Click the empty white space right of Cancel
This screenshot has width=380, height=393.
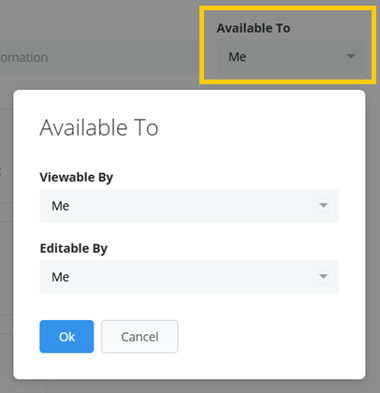[x=267, y=336]
